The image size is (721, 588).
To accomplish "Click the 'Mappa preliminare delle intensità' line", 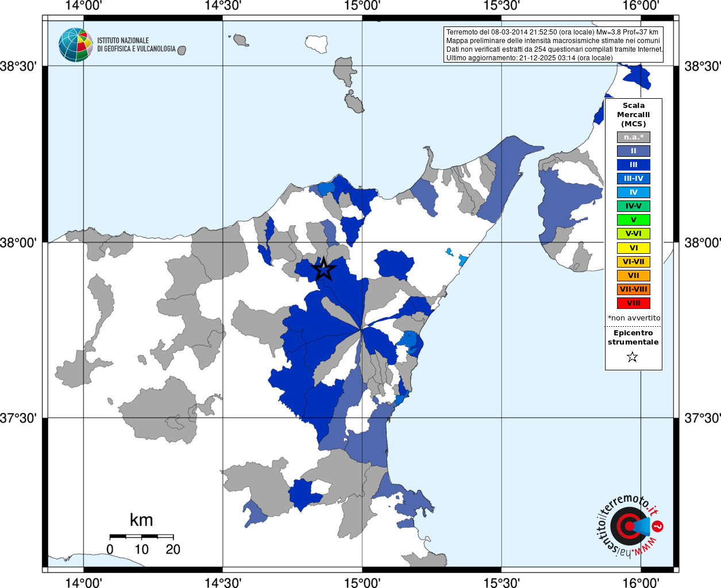I will (553, 41).
